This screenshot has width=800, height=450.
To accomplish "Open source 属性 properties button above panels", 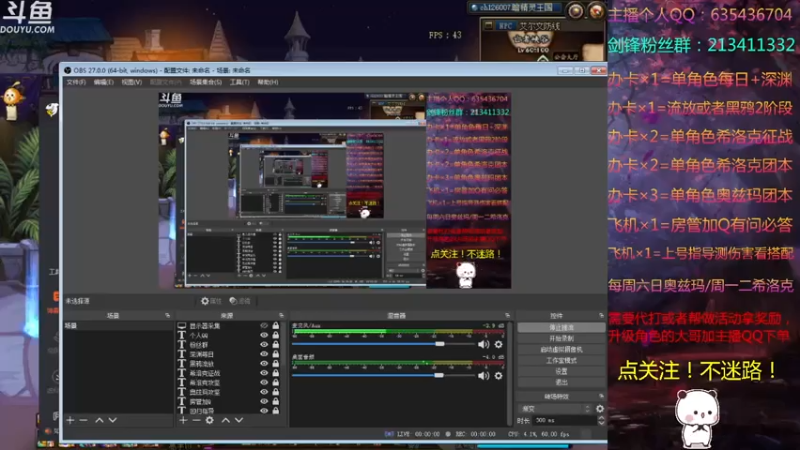I will click(x=211, y=301).
